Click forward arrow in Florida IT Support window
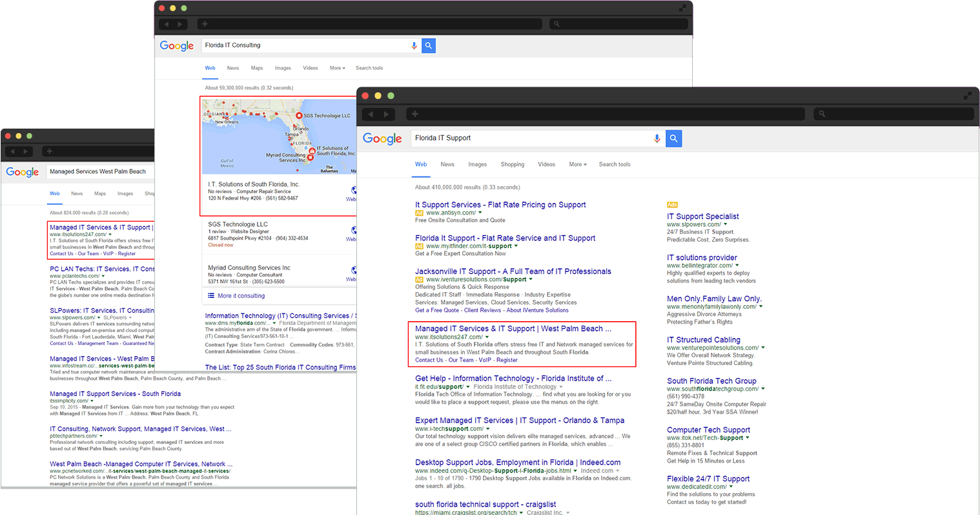The image size is (980, 515). click(x=386, y=114)
